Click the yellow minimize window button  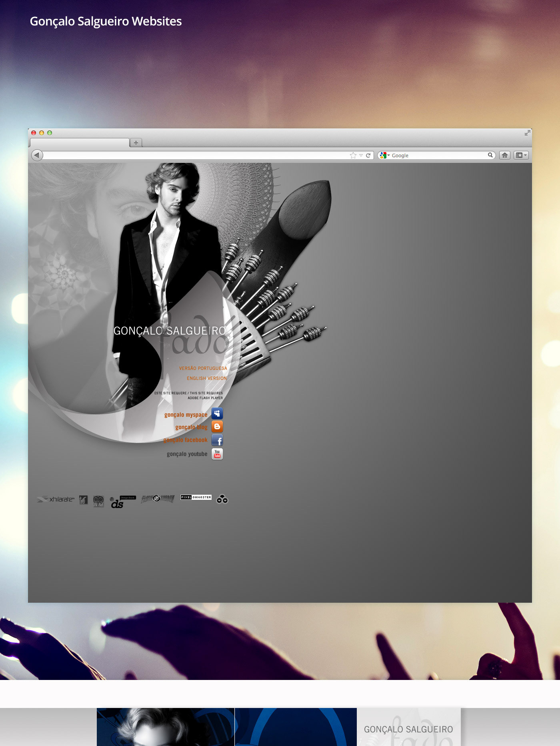[42, 133]
